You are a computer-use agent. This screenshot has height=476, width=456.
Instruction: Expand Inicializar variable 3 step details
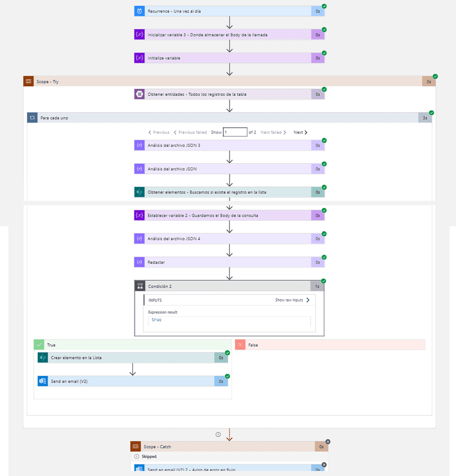click(x=229, y=35)
